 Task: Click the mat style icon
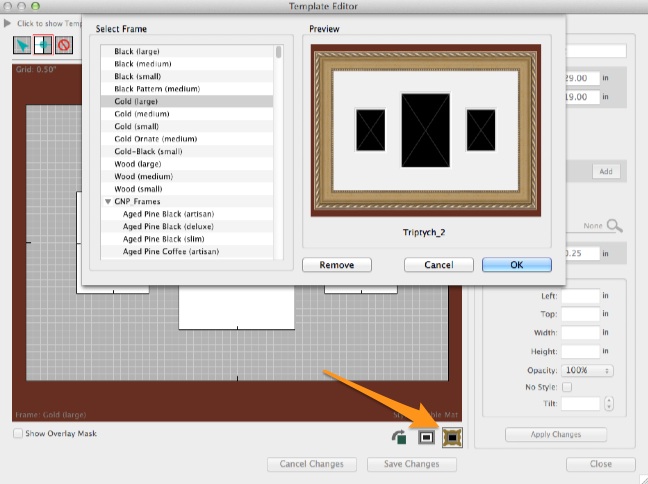[426, 436]
